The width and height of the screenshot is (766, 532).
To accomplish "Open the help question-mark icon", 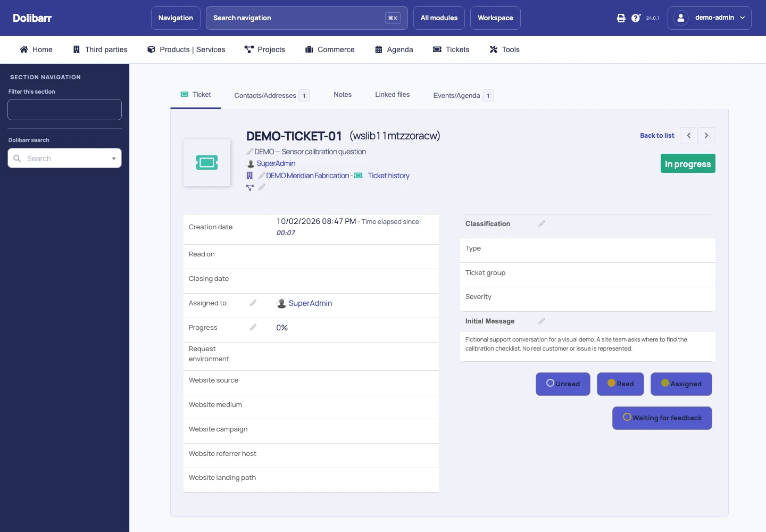I will click(636, 18).
